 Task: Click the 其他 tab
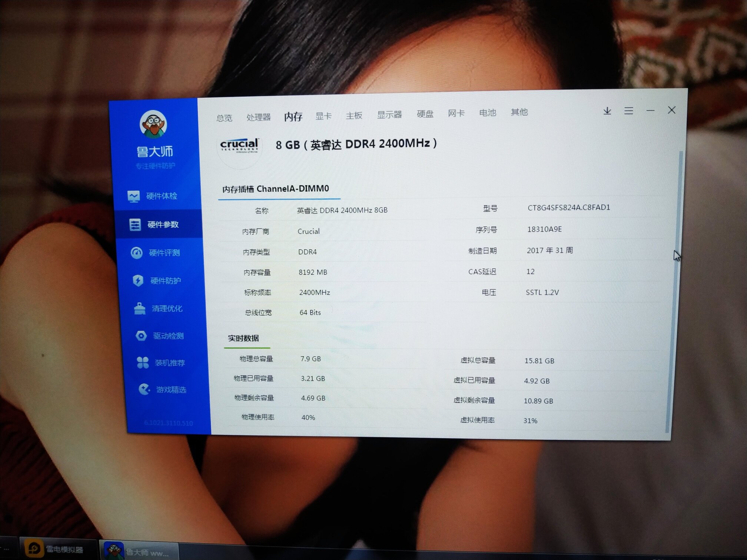(519, 112)
